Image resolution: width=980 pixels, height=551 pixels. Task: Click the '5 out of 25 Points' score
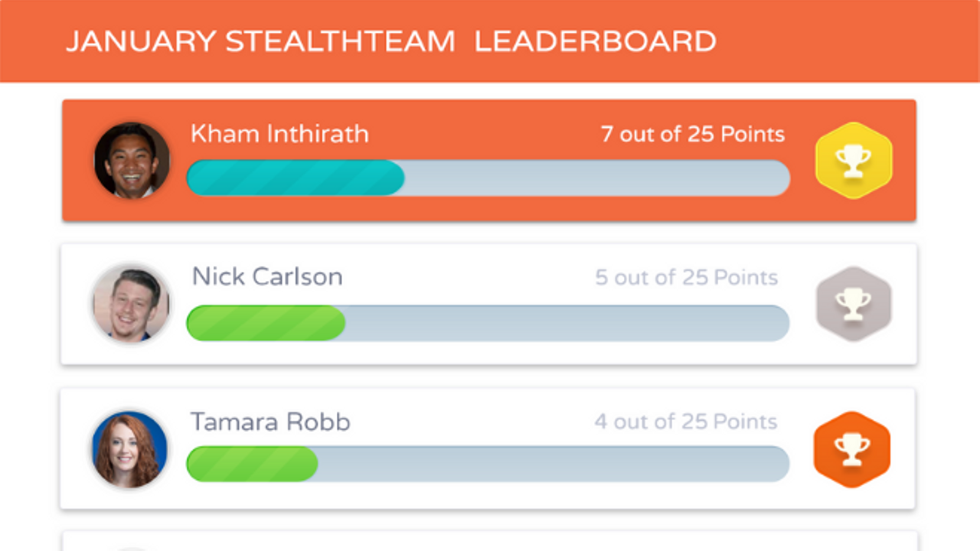[686, 277]
